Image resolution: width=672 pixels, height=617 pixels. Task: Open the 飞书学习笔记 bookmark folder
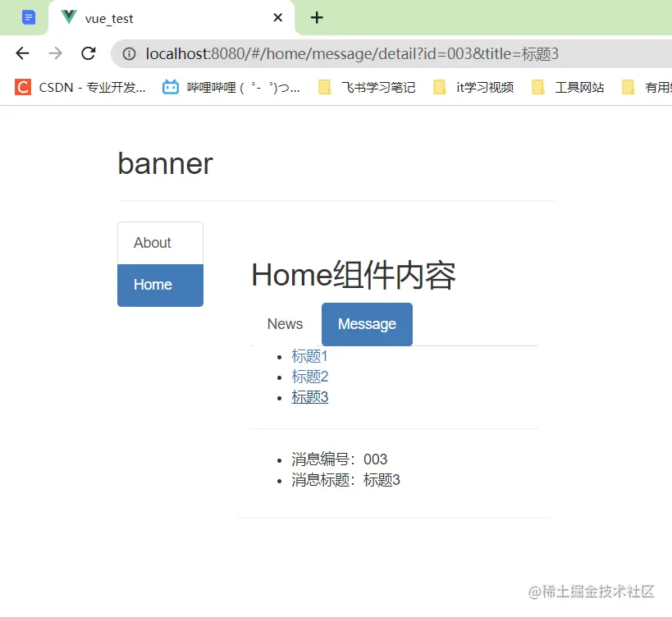(x=367, y=88)
